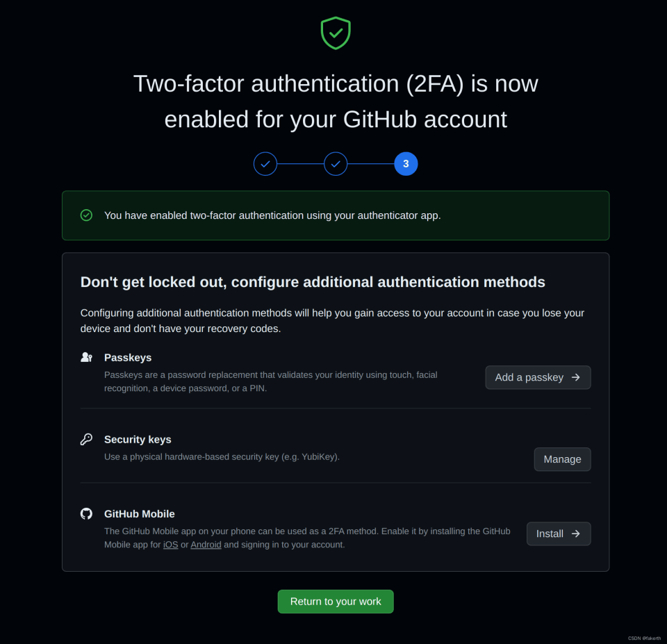Select step 3 in progress indicator
Image resolution: width=667 pixels, height=644 pixels.
point(406,164)
